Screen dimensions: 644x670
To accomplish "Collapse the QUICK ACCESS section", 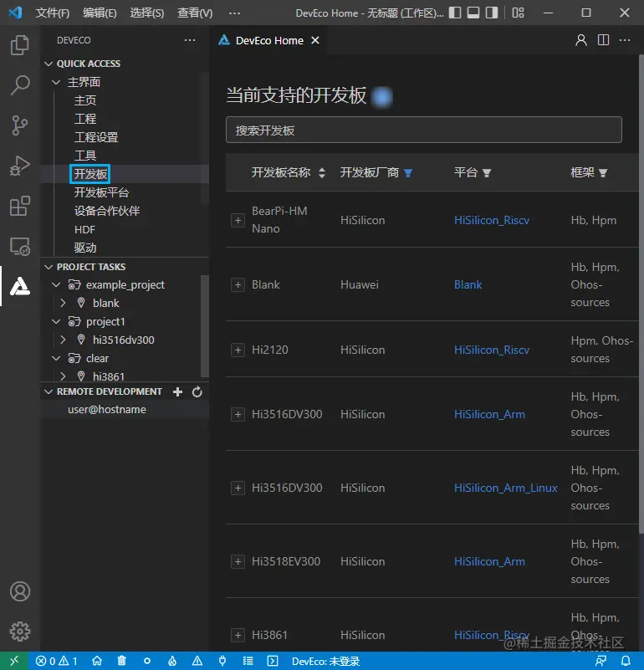I will [49, 64].
